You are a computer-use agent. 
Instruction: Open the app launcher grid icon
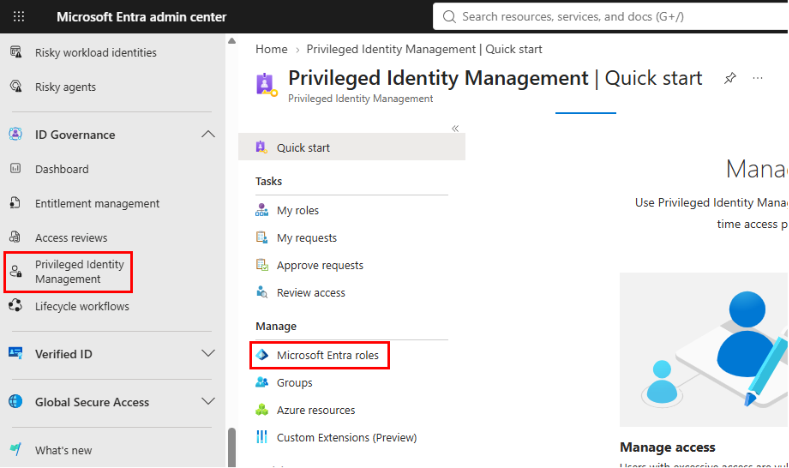19,17
